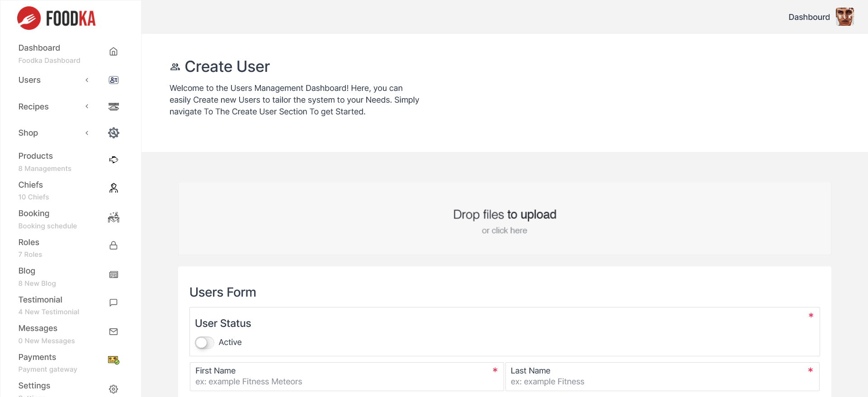The height and width of the screenshot is (397, 868).
Task: Click the Dashbourd link in header
Action: point(809,17)
